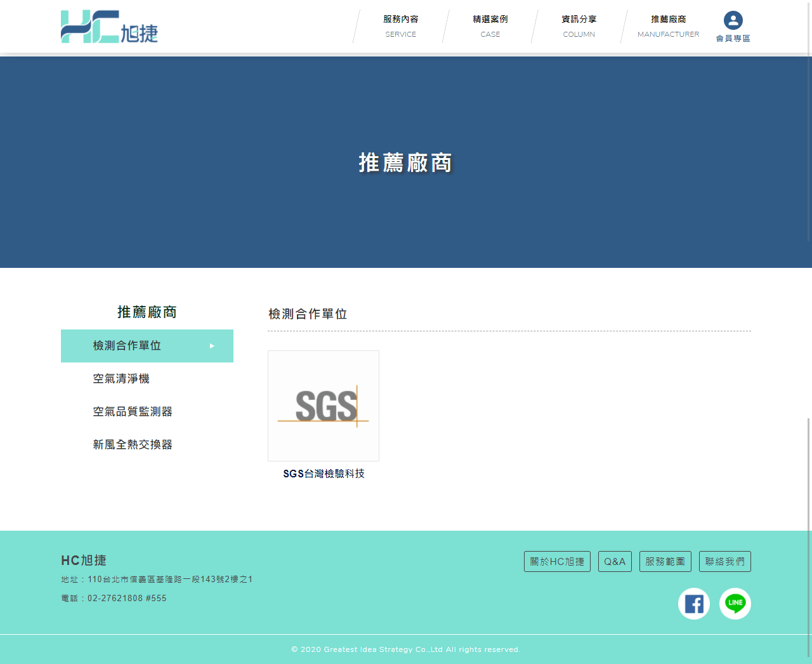Viewport: 812px width, 664px height.
Task: Click address text 110台北市信義區基隆路
Action: 170,579
